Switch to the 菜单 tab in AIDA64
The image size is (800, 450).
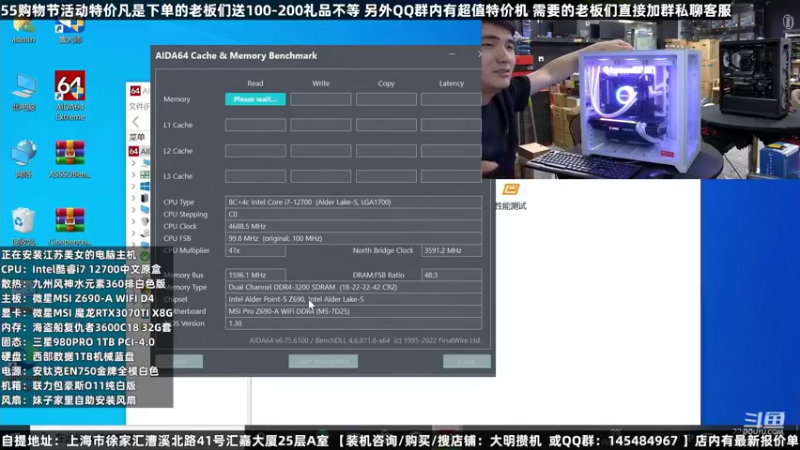pyautogui.click(x=137, y=137)
